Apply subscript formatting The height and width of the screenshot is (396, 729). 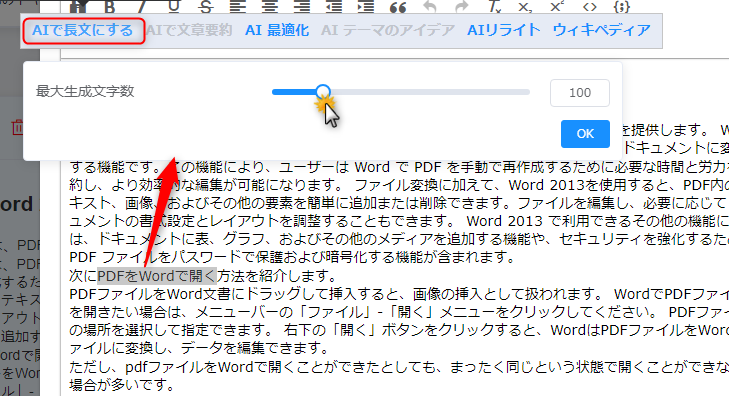coord(525,7)
